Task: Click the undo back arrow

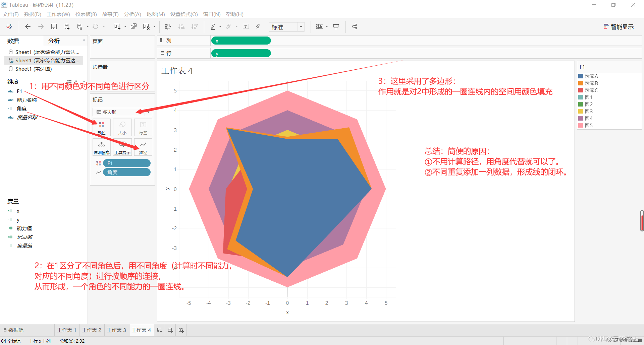Action: (28, 26)
